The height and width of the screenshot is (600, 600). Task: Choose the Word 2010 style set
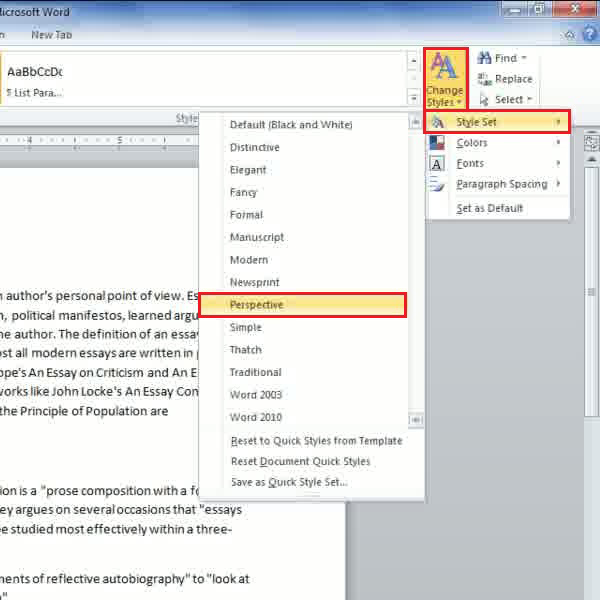(302, 417)
